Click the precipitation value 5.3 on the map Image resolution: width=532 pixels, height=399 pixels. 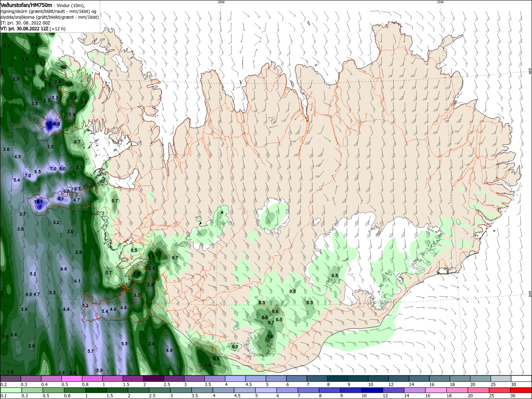pos(55,98)
